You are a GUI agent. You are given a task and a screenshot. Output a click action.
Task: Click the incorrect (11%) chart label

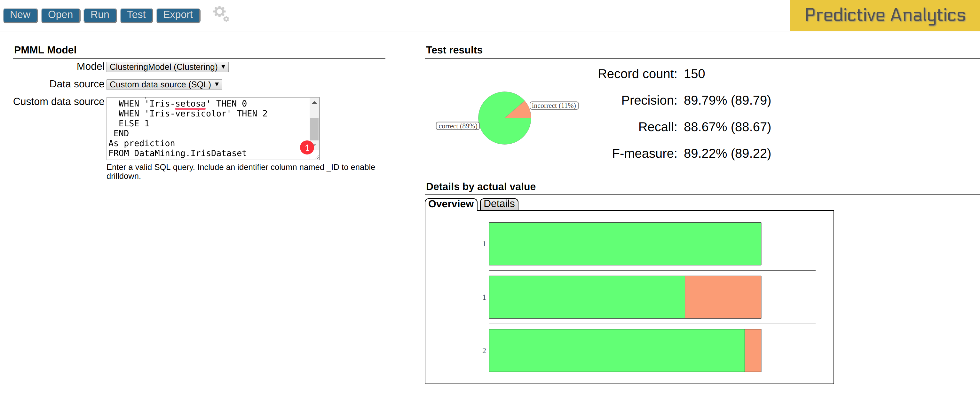[x=554, y=106]
